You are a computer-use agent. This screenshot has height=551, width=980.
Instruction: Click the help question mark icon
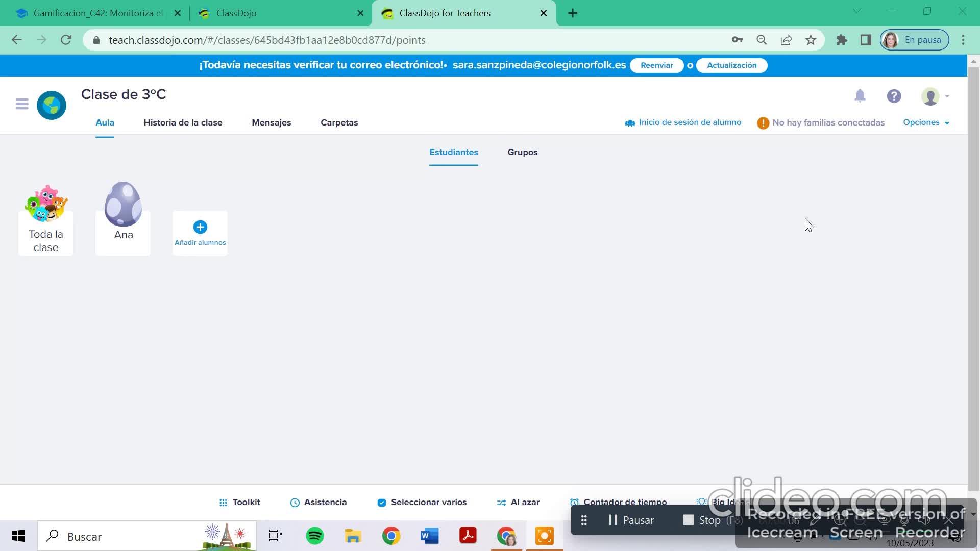[894, 96]
